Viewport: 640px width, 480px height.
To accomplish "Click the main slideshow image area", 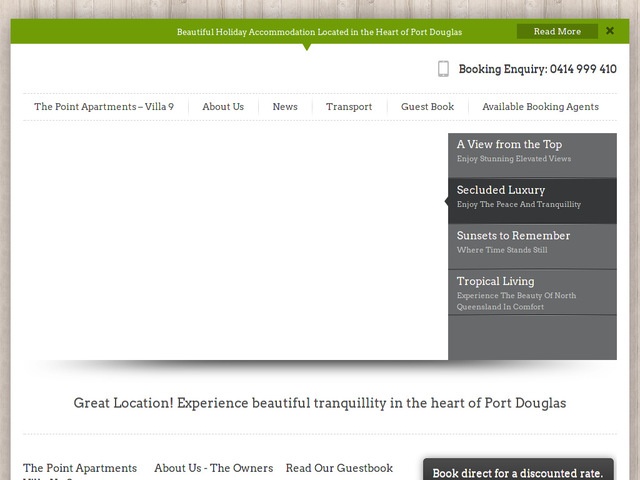I will [x=235, y=246].
